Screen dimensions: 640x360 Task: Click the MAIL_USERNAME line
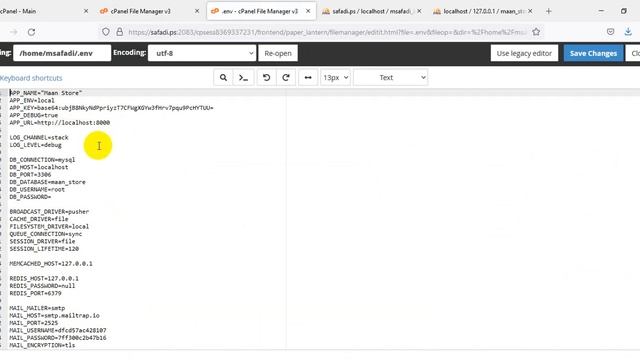[x=58, y=330]
